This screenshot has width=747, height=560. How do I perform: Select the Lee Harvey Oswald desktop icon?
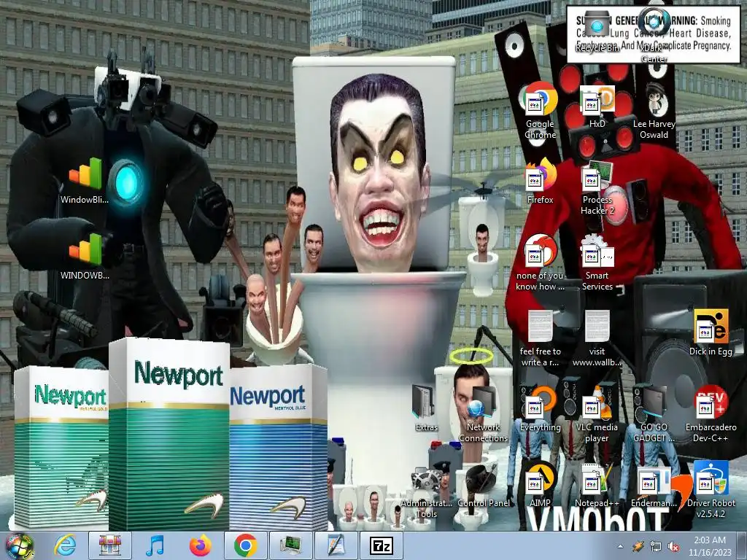654,111
